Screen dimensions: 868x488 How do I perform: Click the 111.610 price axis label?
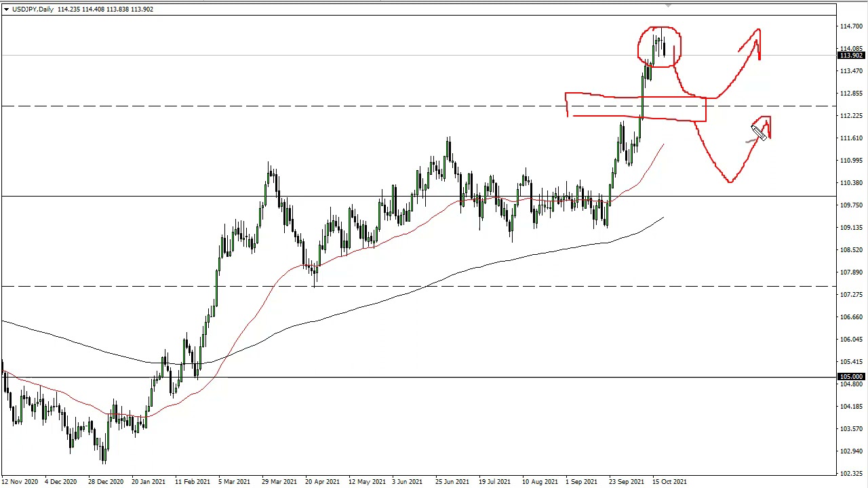[851, 138]
